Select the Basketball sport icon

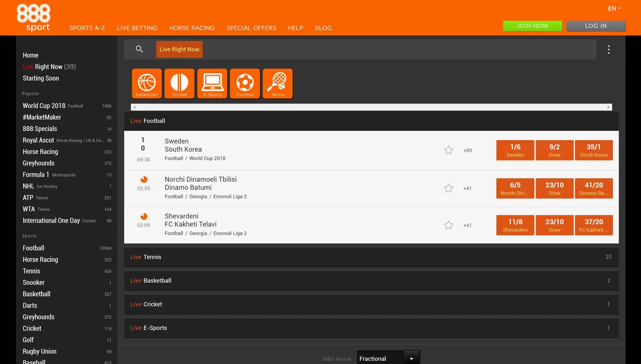click(x=147, y=84)
